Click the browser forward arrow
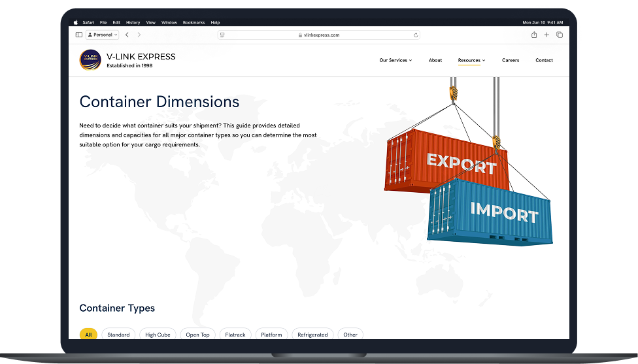Screen dimensions: 638x364 point(139,35)
